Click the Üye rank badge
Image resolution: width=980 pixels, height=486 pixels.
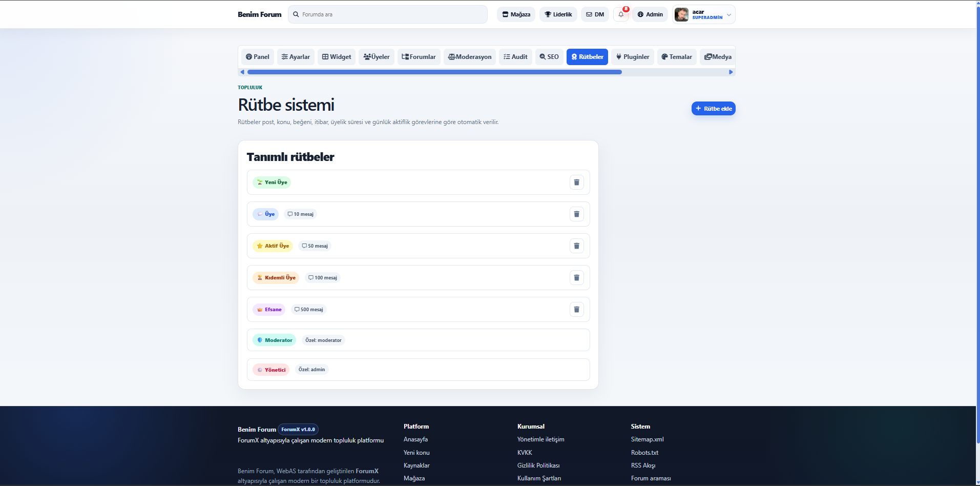tap(265, 214)
